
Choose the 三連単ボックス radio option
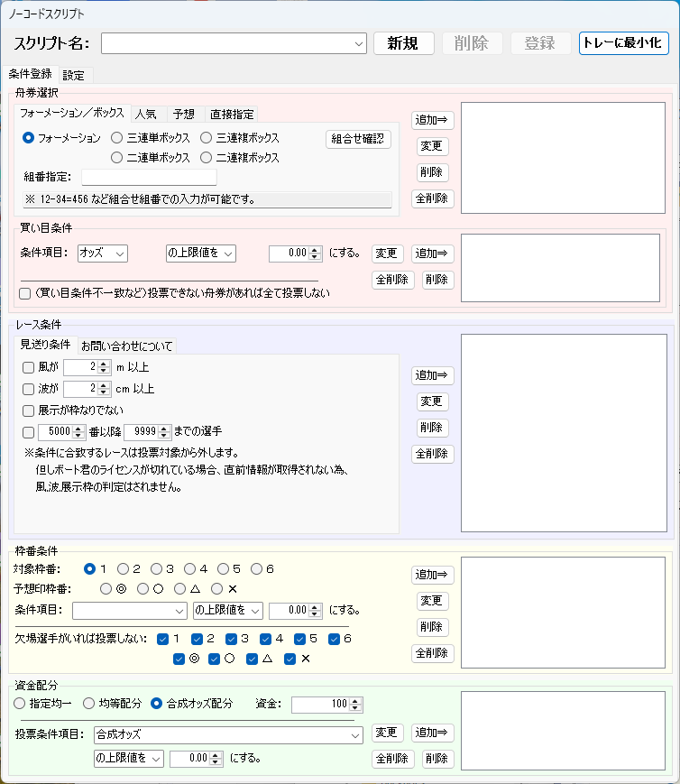pos(151,137)
